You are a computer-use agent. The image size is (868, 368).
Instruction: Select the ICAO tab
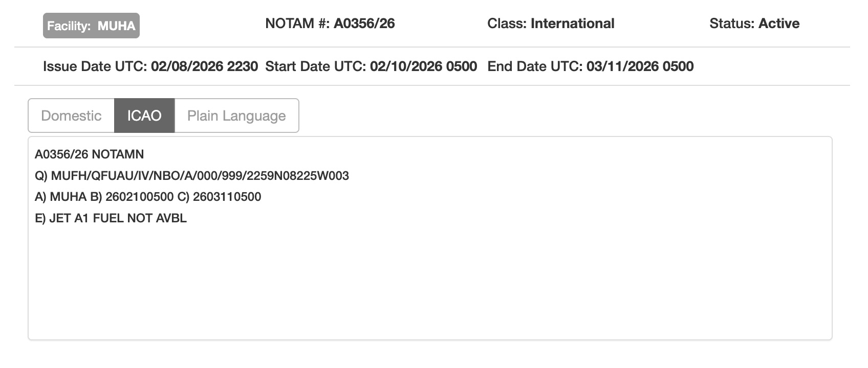click(x=144, y=116)
